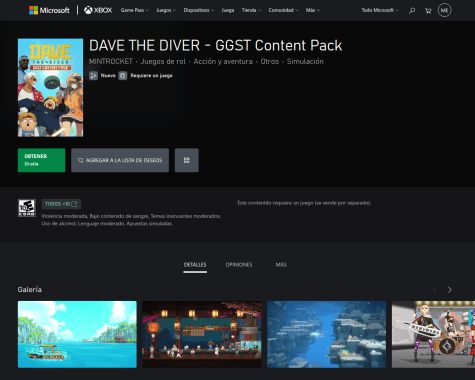The width and height of the screenshot is (475, 380).
Task: Click the DAVE THE DIVER - GGST Content Pack title
Action: click(216, 46)
